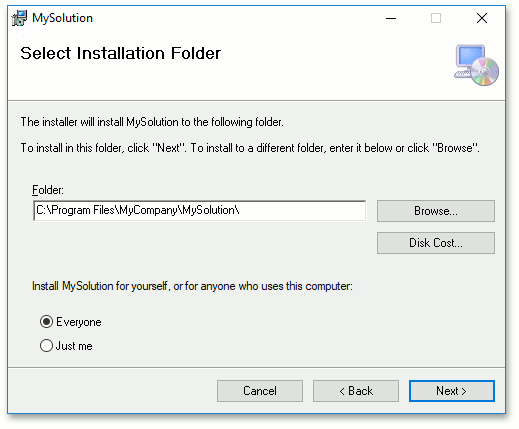The image size is (519, 429).
Task: Open the Disk Cost... dialog
Action: (436, 243)
